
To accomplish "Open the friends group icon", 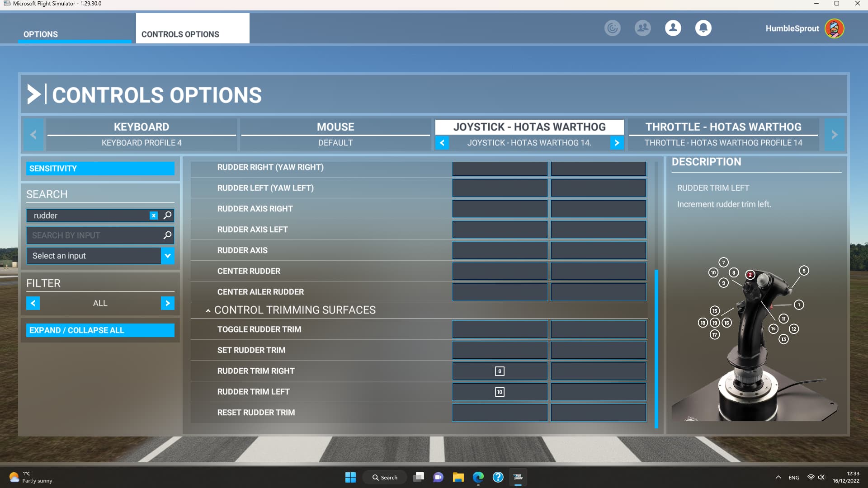I will (x=642, y=28).
